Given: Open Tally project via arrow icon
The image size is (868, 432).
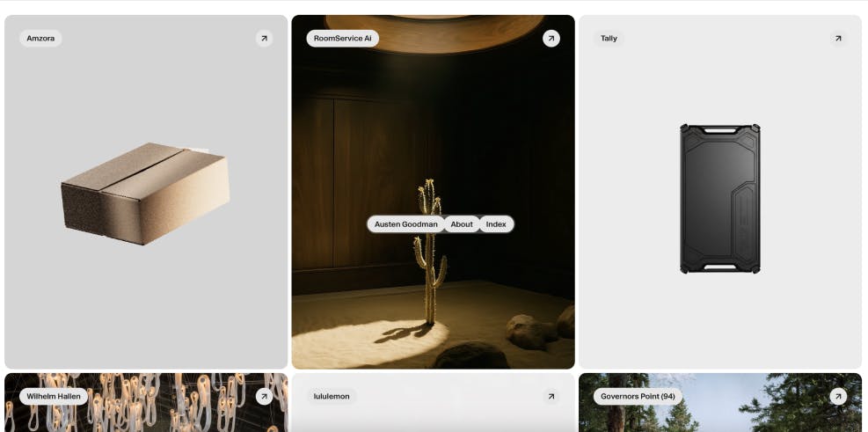Looking at the screenshot, I should [x=838, y=38].
